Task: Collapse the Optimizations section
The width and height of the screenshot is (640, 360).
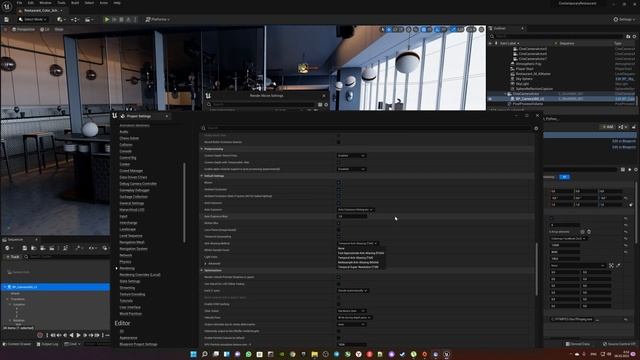Action: (202, 271)
